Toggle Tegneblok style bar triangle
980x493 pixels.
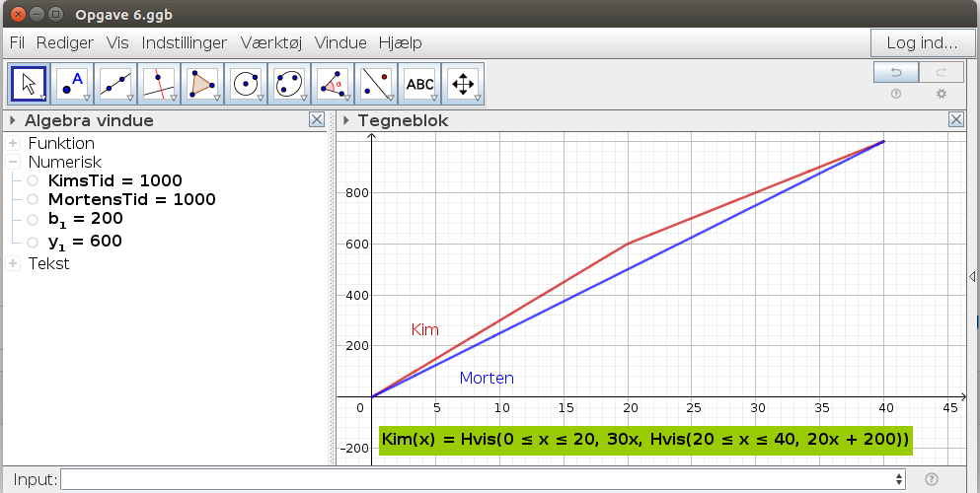coord(345,120)
